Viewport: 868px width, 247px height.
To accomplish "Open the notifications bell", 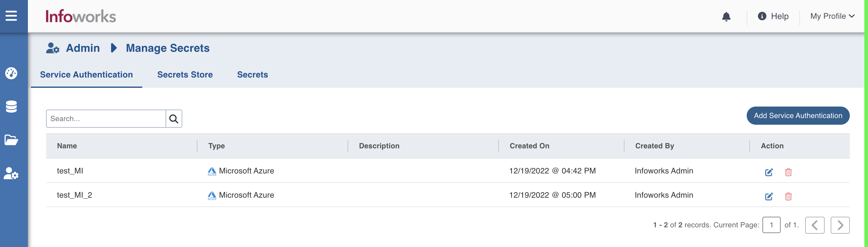I will click(x=726, y=16).
